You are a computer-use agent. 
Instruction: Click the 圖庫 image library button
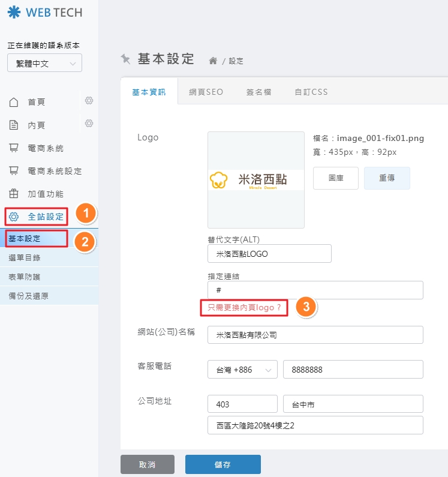[336, 178]
